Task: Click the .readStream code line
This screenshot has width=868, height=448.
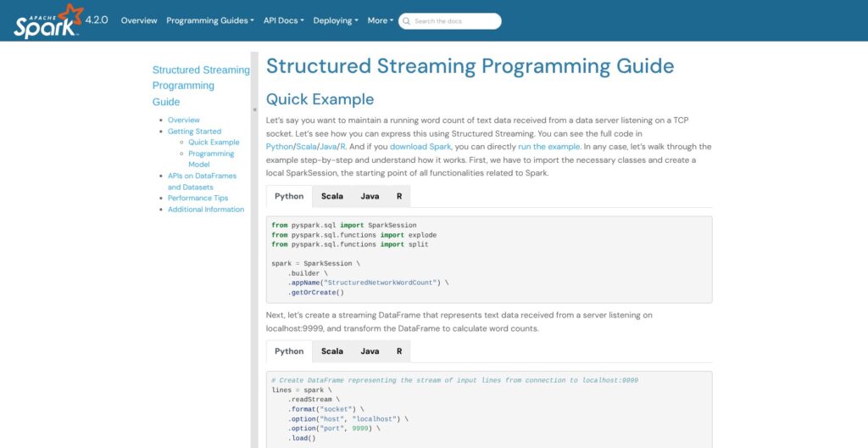Action: tap(314, 400)
